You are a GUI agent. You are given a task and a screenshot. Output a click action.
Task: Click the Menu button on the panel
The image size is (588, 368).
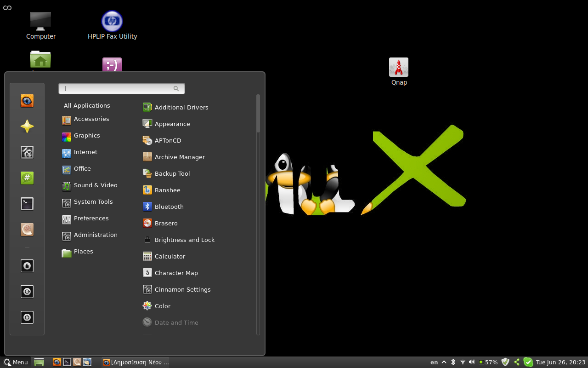point(15,362)
